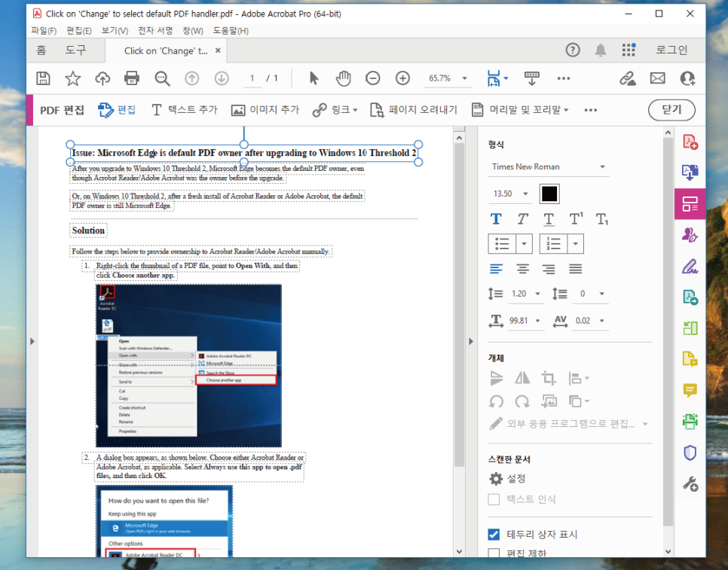Image resolution: width=728 pixels, height=570 pixels.
Task: Uncheck 테두리 상자 표시 checkbox
Action: (494, 535)
